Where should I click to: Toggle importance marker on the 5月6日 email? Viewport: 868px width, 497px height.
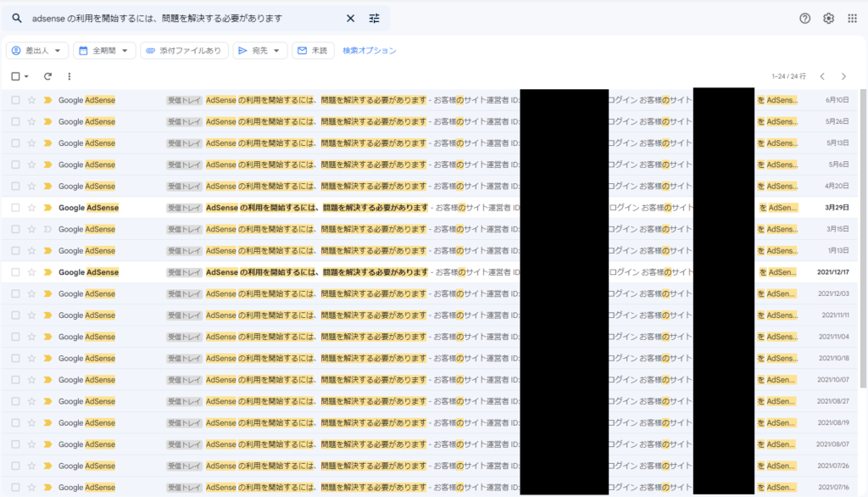(47, 165)
